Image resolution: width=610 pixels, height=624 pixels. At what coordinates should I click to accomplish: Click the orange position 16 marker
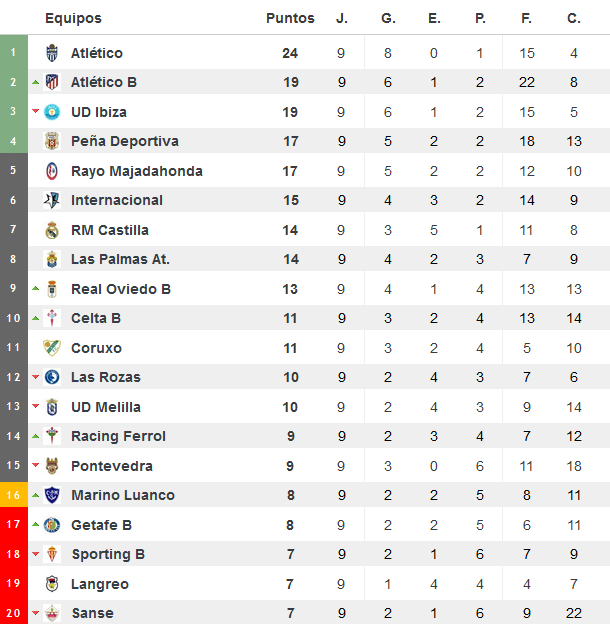point(14,495)
